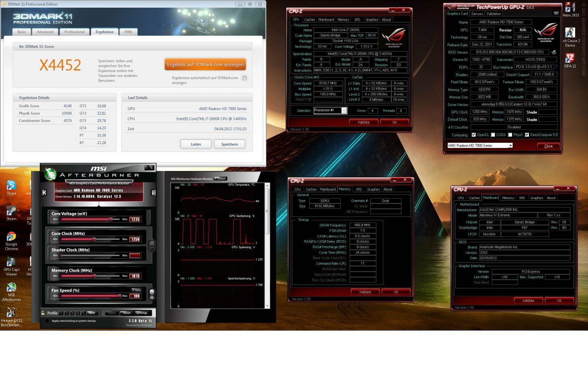This screenshot has height=375, width=588.
Task: Click the MSI Afterburner dragon logo
Action: point(50,174)
